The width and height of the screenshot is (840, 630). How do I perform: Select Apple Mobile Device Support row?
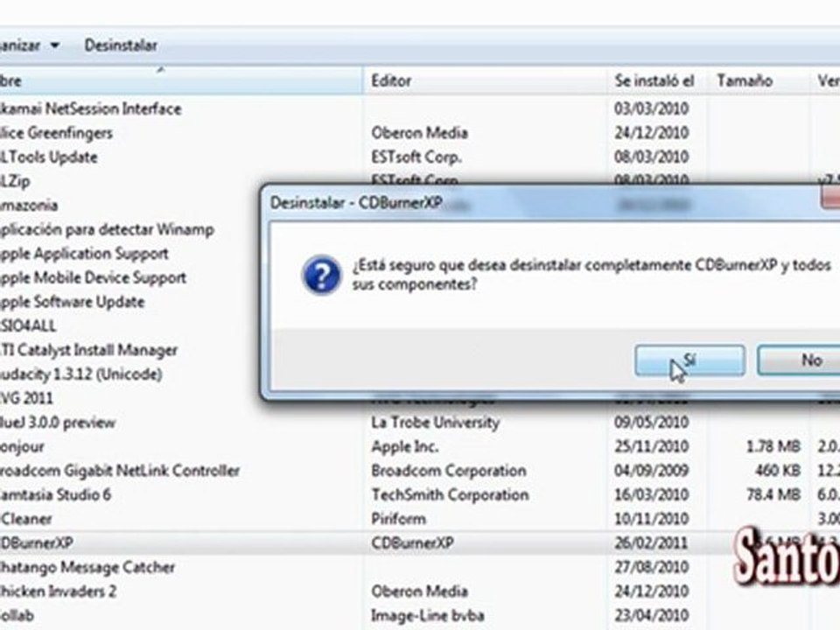pyautogui.click(x=94, y=277)
